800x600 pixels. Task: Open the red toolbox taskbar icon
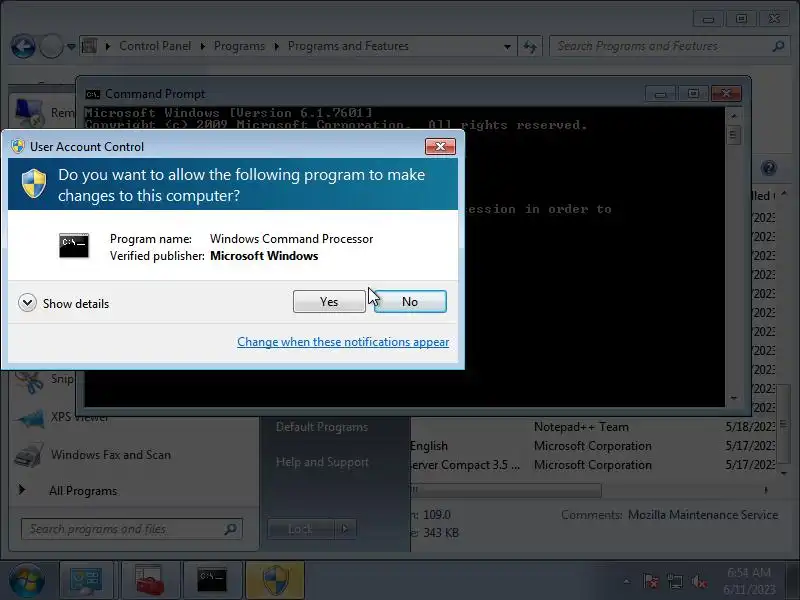coord(149,580)
